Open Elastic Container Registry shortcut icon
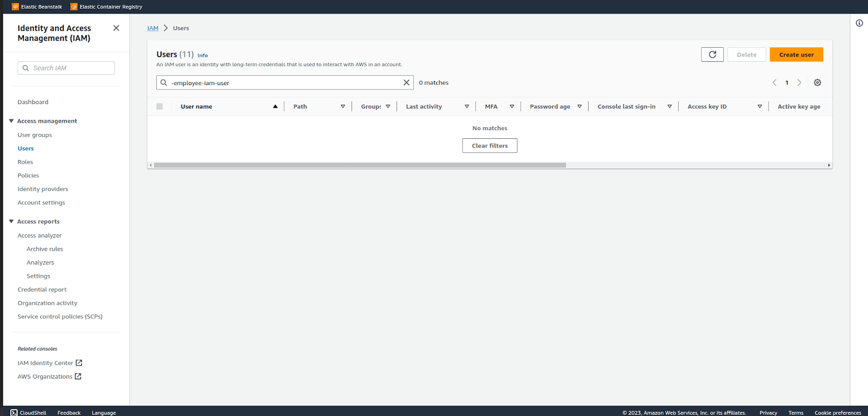This screenshot has width=868, height=416. click(x=74, y=7)
